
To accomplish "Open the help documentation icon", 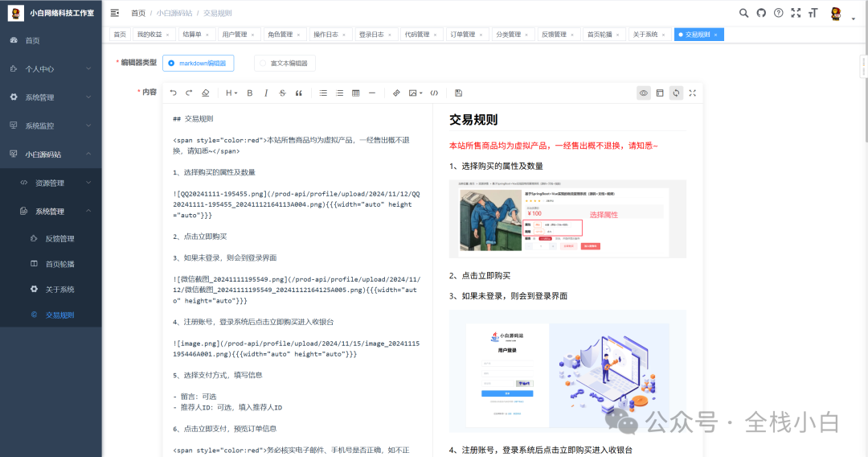I will point(779,13).
